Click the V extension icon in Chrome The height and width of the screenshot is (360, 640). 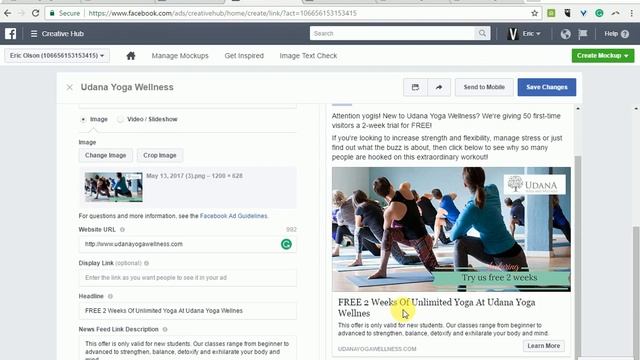(583, 13)
